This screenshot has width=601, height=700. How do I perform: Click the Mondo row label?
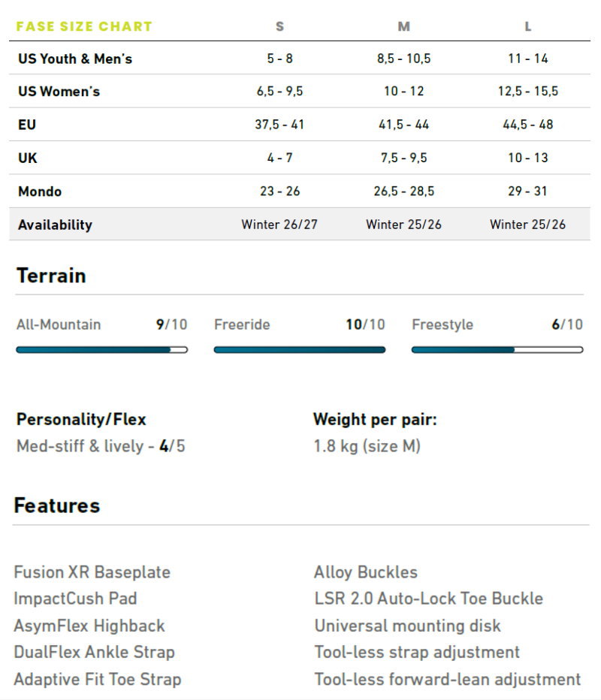[40, 191]
